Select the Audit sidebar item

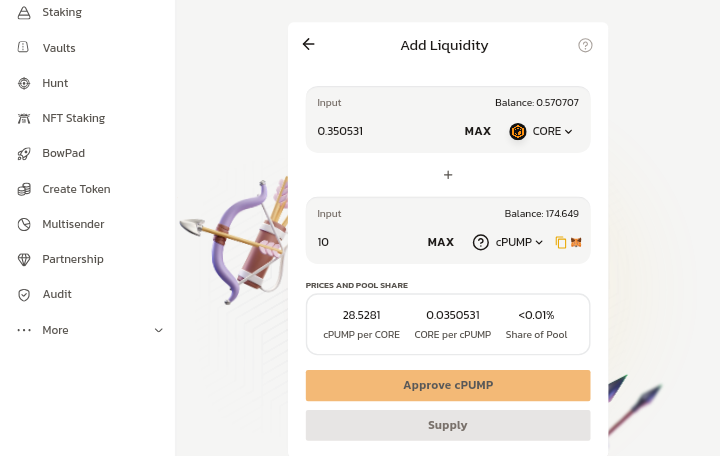pyautogui.click(x=56, y=294)
